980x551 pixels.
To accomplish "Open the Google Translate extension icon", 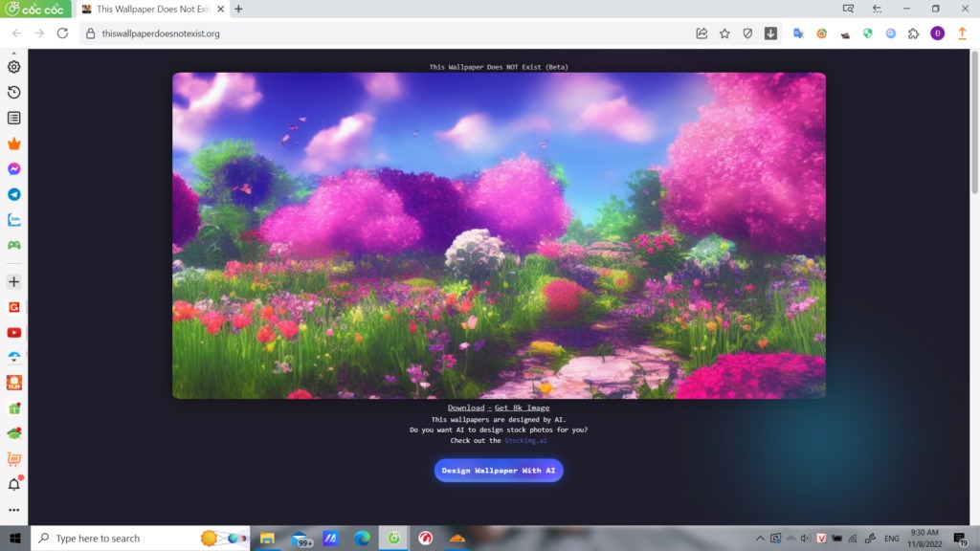I will [797, 33].
